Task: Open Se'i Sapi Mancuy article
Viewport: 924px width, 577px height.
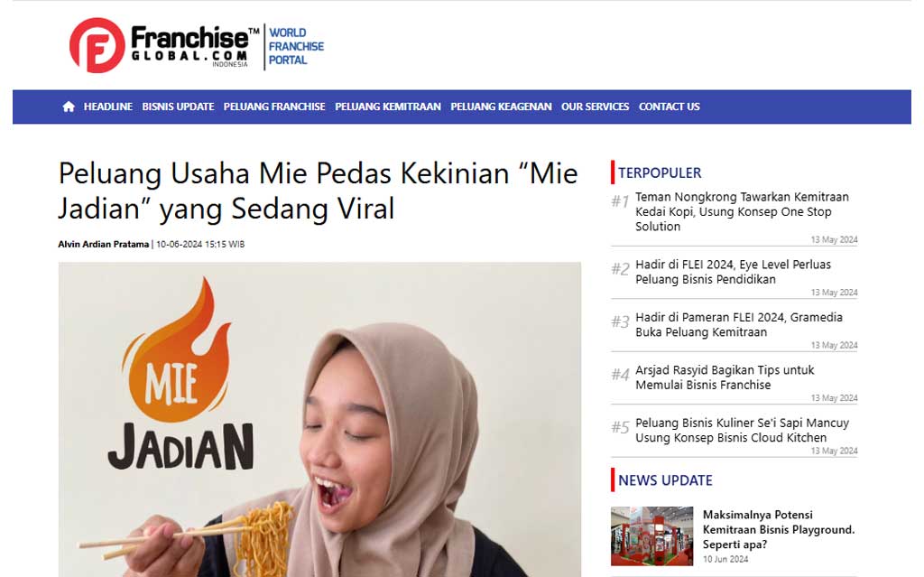Action: point(742,430)
